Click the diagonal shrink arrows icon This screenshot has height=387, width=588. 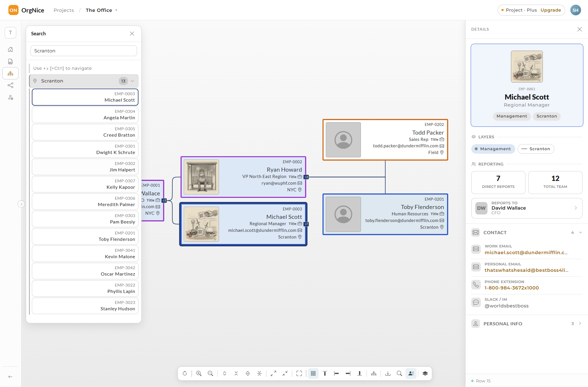coord(285,373)
